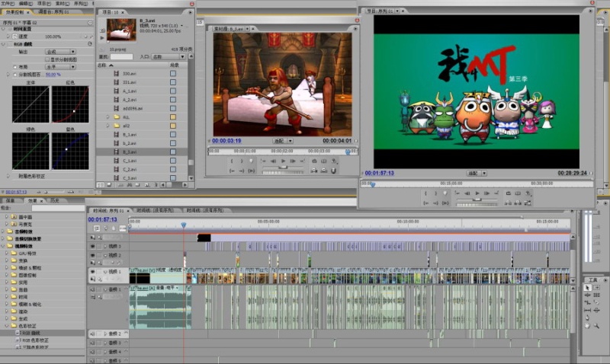
Task: Set In point in program monitor
Action: pos(425,193)
